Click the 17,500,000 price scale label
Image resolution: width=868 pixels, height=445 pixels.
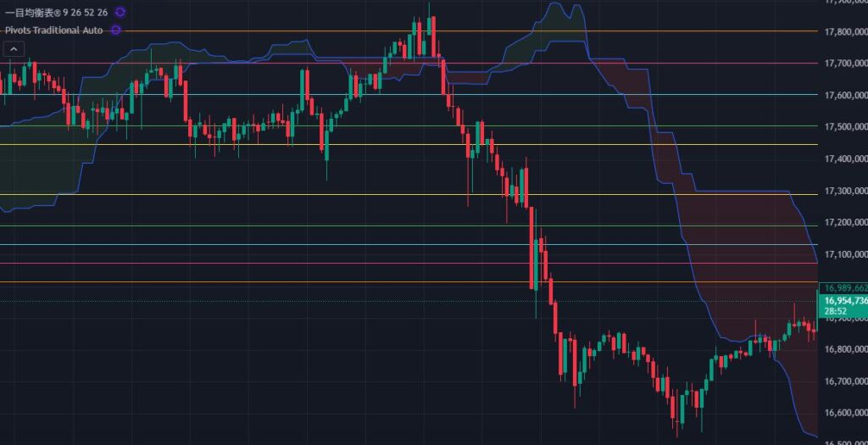coord(844,127)
